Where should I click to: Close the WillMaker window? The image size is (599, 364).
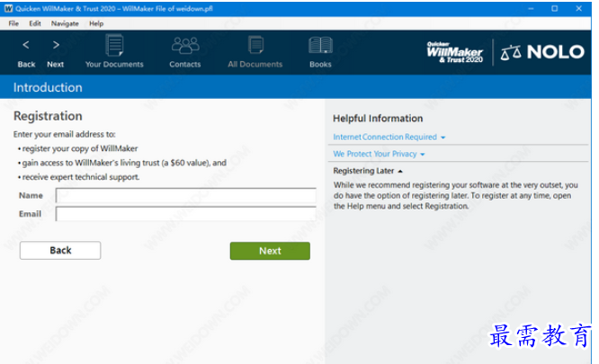pyautogui.click(x=578, y=8)
